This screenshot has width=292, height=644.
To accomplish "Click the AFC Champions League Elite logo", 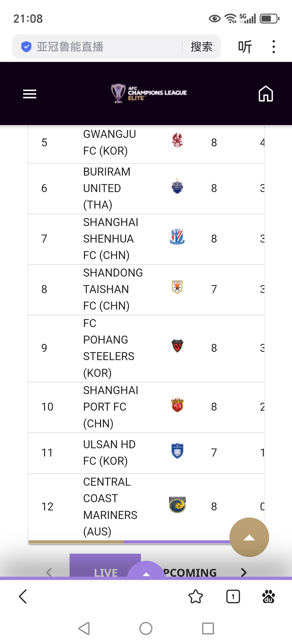I will 149,93.
